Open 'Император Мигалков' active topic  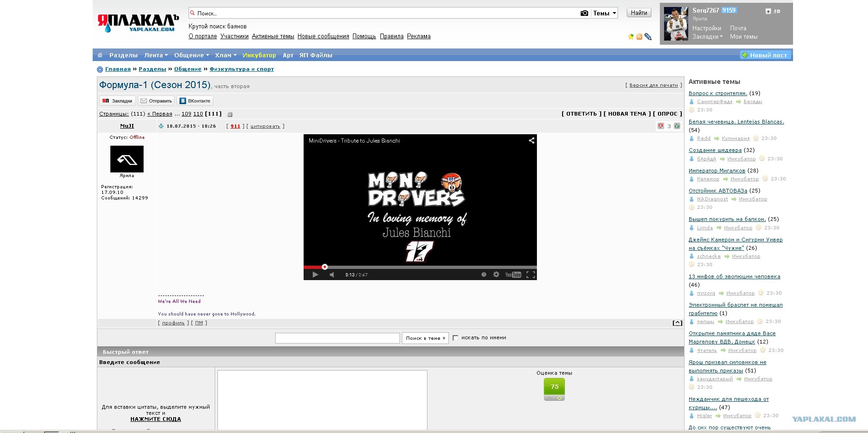pos(717,171)
